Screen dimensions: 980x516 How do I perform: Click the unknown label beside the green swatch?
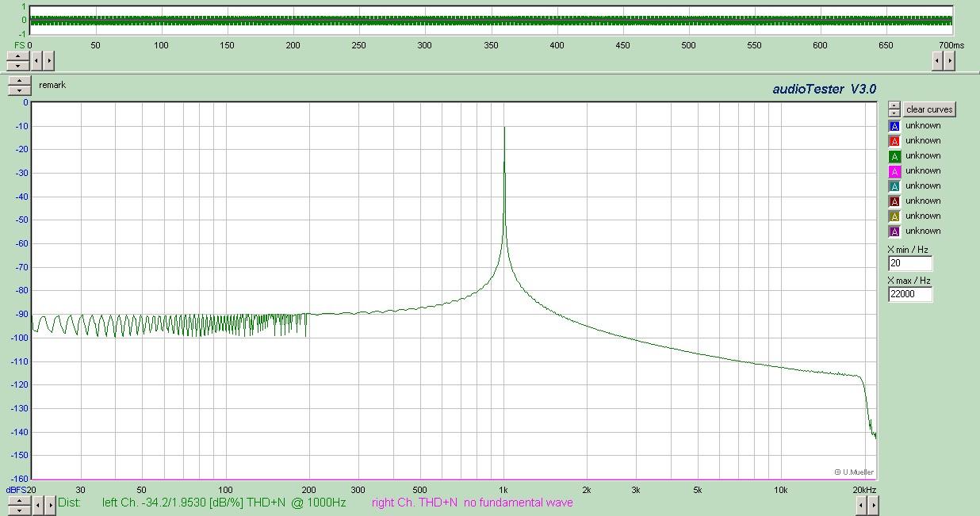coord(923,155)
